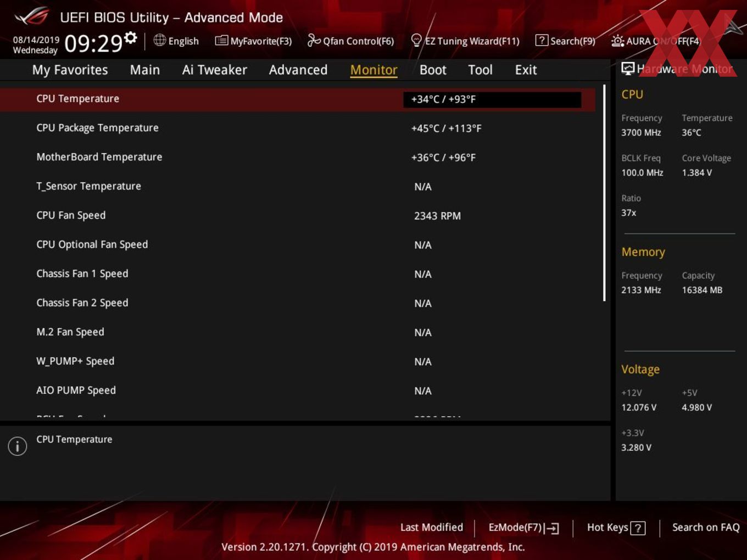This screenshot has width=747, height=560.
Task: Select Chassis Fan 1 Speed row
Action: click(x=298, y=273)
